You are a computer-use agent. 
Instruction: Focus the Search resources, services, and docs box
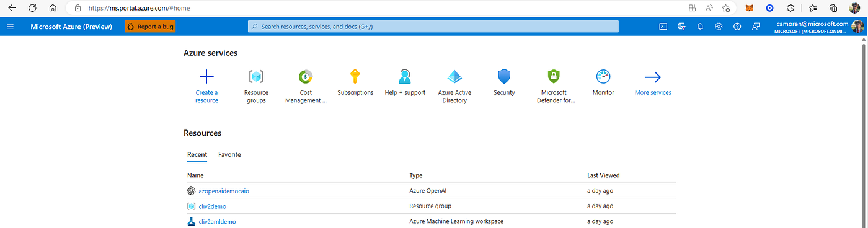tap(433, 27)
